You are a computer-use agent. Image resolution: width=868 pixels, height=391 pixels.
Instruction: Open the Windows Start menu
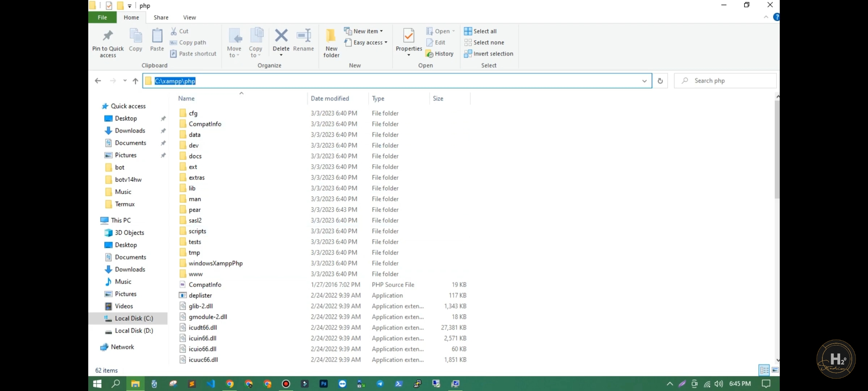click(x=97, y=384)
